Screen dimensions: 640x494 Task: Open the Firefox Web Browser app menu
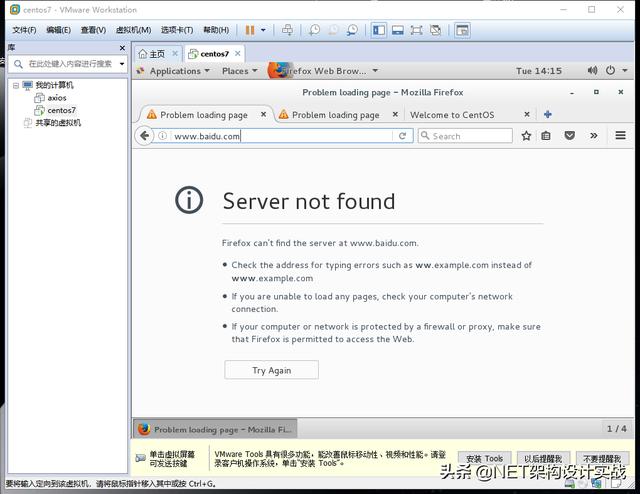tap(323, 71)
